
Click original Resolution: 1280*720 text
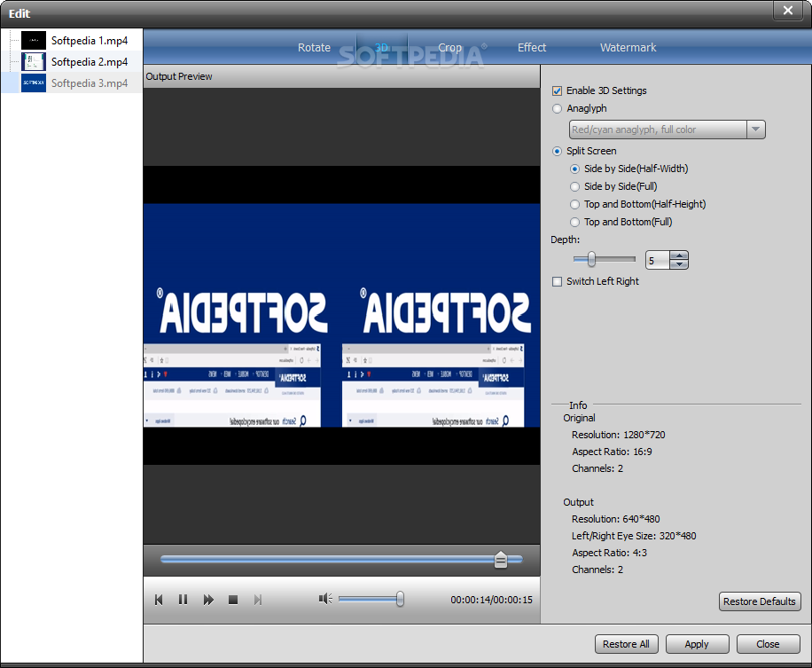pos(619,435)
